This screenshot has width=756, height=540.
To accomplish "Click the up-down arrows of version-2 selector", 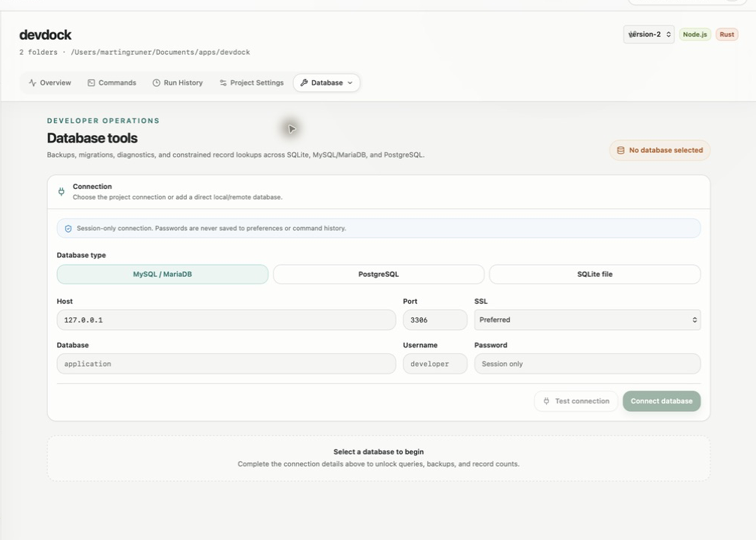I will (669, 34).
